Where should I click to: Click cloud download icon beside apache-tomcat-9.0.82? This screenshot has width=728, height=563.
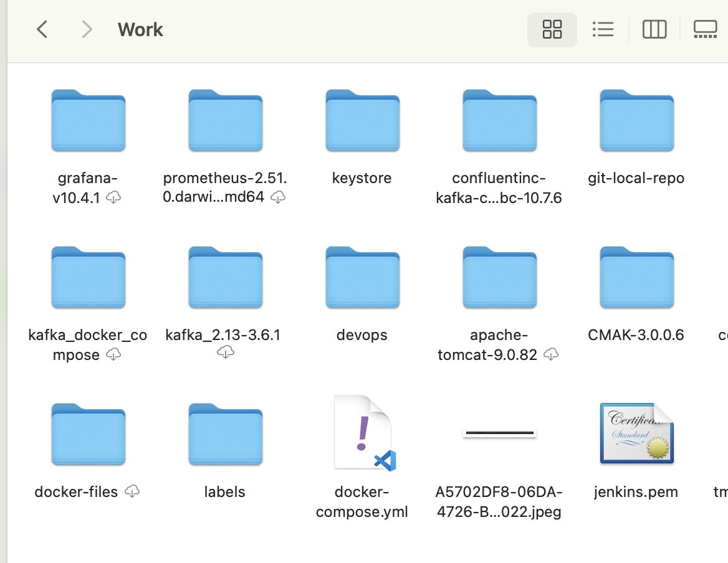[550, 355]
